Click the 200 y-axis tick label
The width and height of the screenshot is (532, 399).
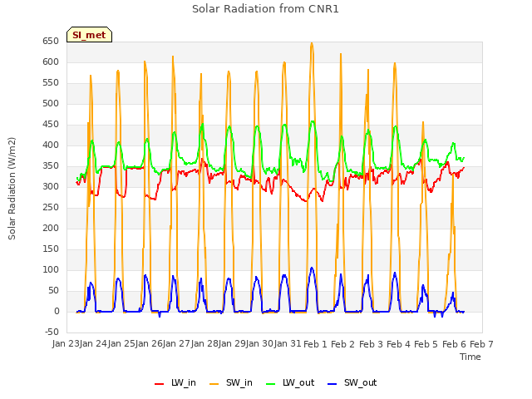coord(51,229)
